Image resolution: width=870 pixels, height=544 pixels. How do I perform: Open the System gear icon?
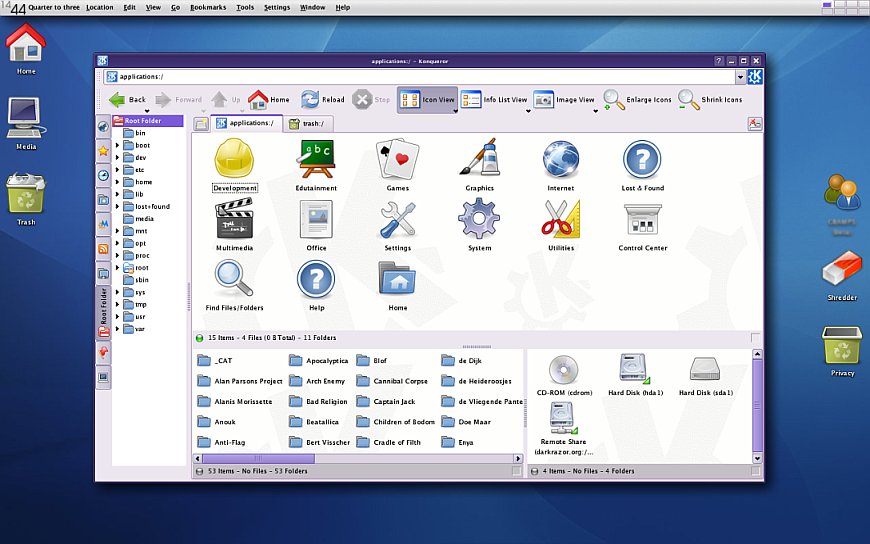pyautogui.click(x=479, y=219)
